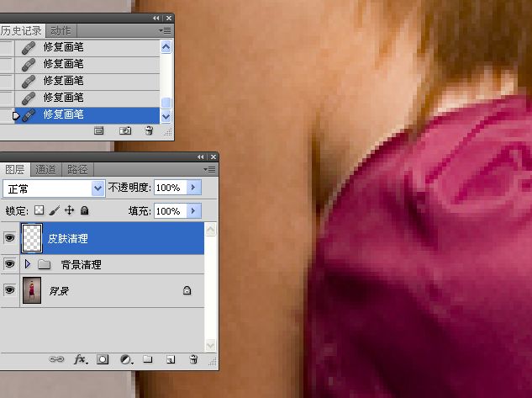Click folder icon of 背景清理 group
532x398 pixels.
[44, 264]
